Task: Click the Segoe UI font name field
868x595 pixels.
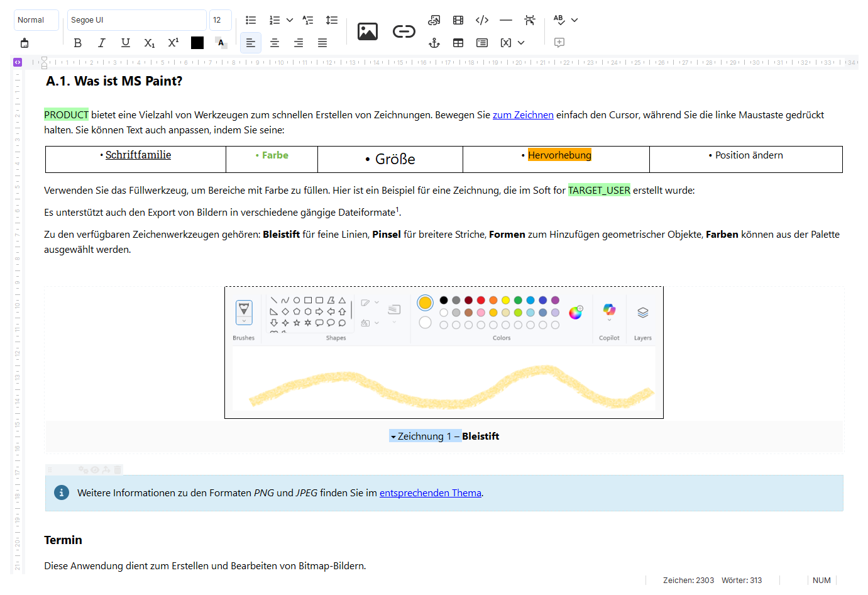Action: click(x=136, y=20)
